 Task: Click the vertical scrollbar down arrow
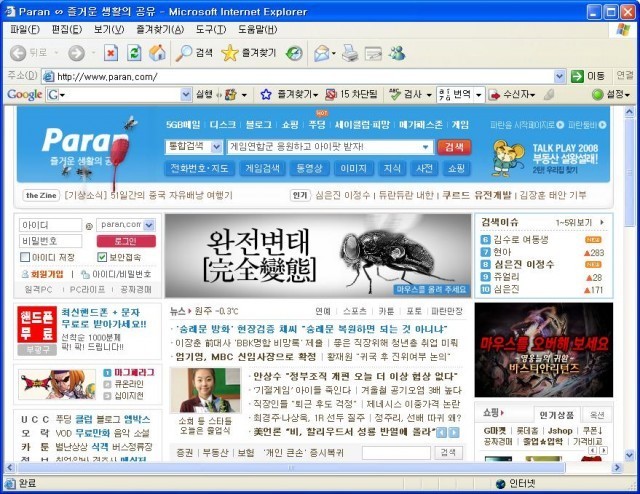pyautogui.click(x=629, y=455)
